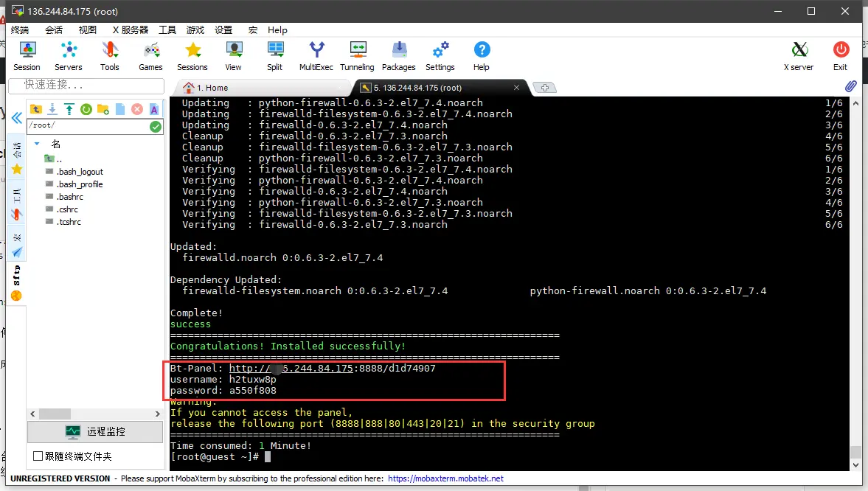Open the X 服务器 menu
The height and width of the screenshot is (491, 868).
130,30
